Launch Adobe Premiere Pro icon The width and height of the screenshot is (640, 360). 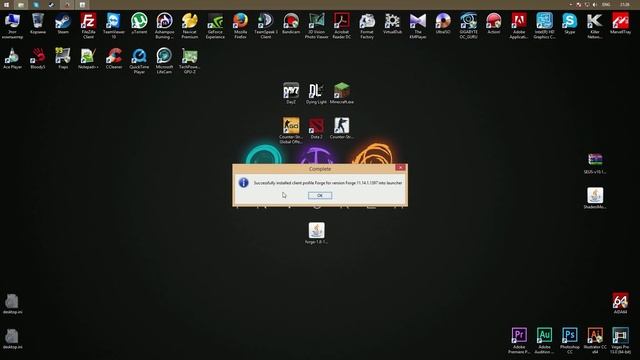click(x=519, y=341)
